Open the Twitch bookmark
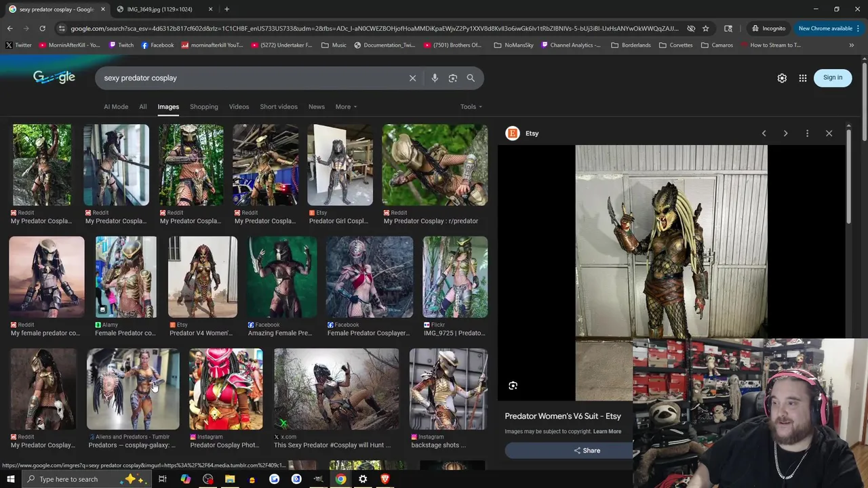Viewport: 868px width, 488px height. [x=120, y=45]
